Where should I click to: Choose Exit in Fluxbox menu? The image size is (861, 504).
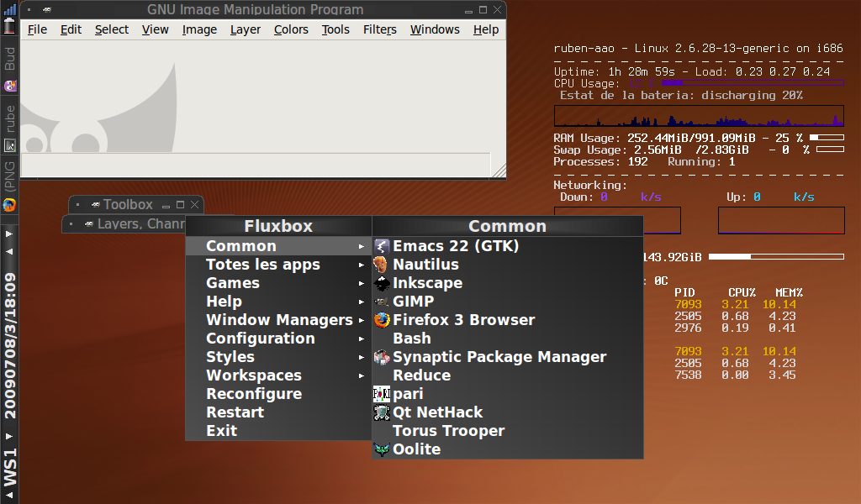click(279, 431)
